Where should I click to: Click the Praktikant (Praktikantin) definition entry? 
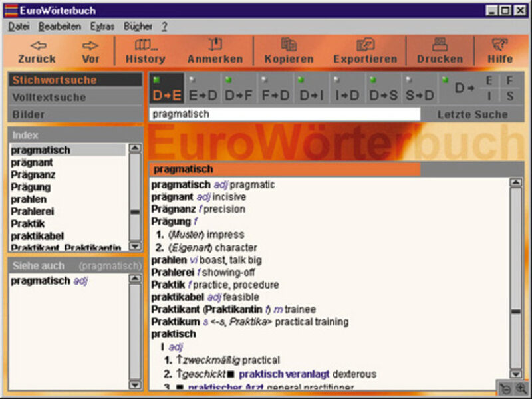(x=233, y=309)
